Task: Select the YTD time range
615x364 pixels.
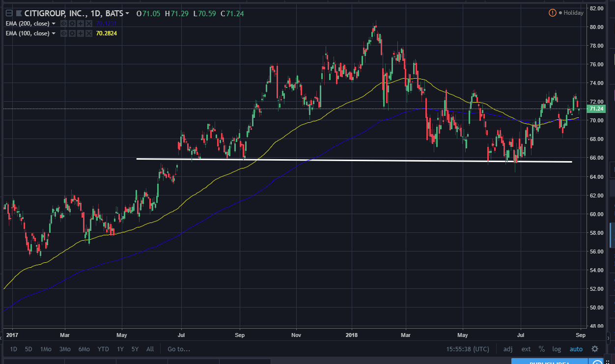Action: coord(103,349)
